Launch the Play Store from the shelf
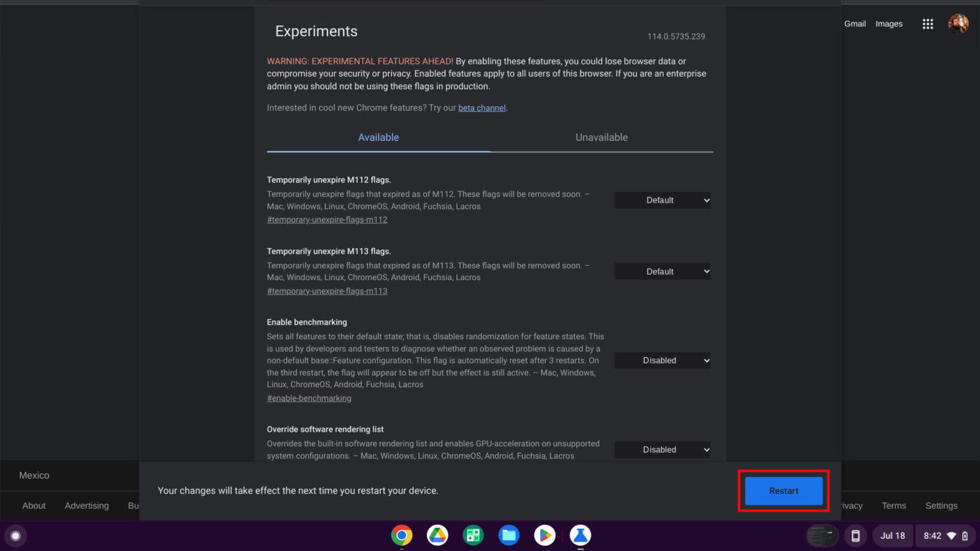Viewport: 980px width, 551px height. point(544,536)
